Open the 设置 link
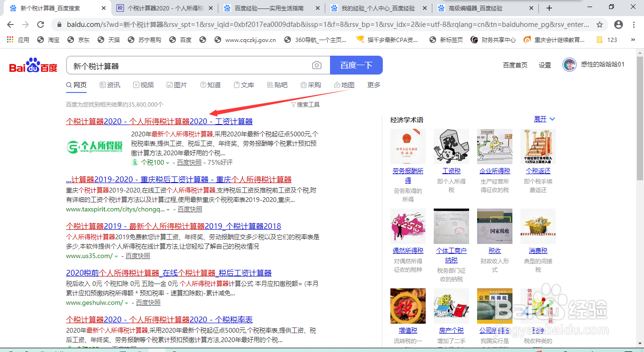 (x=545, y=65)
